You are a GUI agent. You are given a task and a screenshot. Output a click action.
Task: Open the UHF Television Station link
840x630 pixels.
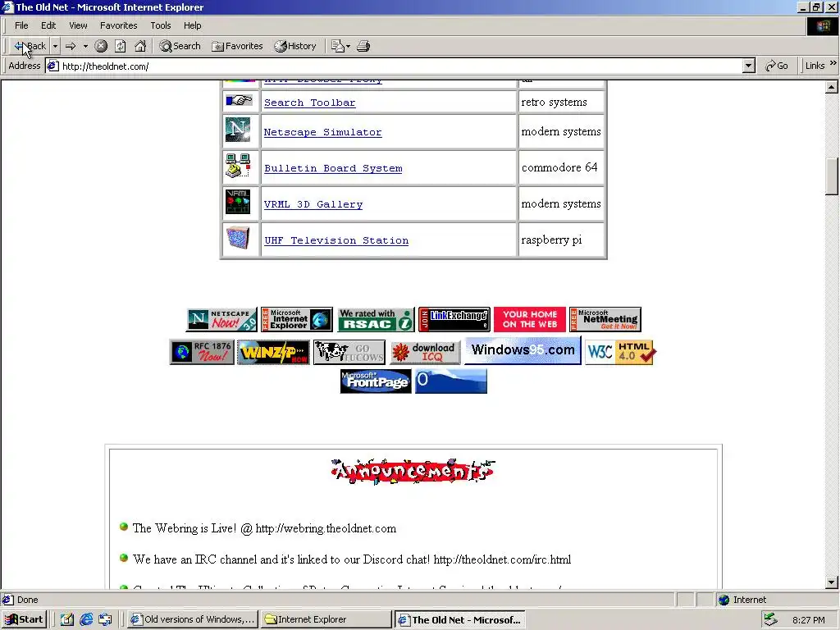tap(336, 240)
